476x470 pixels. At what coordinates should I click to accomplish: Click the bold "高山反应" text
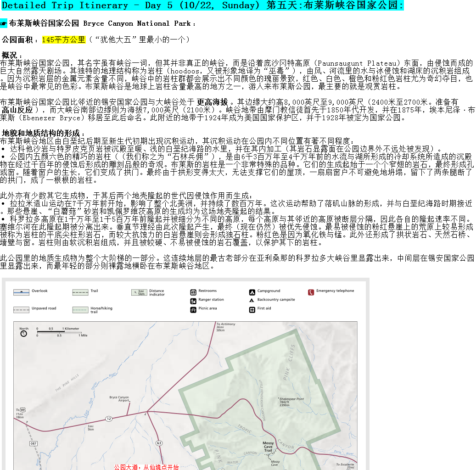point(17,110)
